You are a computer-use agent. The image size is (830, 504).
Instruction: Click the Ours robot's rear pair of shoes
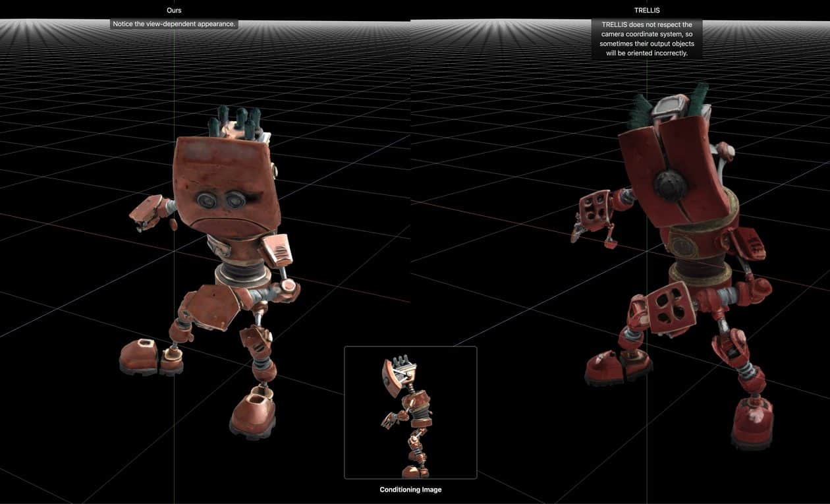tap(152, 358)
